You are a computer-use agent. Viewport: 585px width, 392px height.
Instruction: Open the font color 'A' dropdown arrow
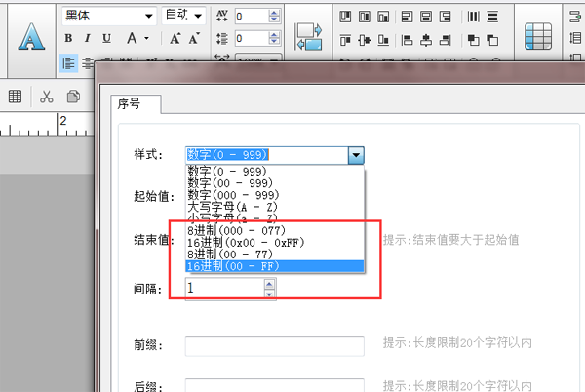[146, 38]
